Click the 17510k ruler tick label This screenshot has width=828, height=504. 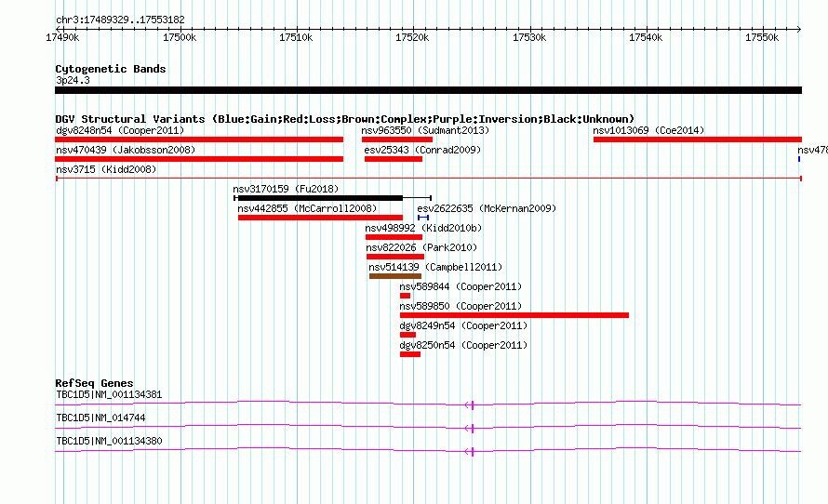coord(296,37)
